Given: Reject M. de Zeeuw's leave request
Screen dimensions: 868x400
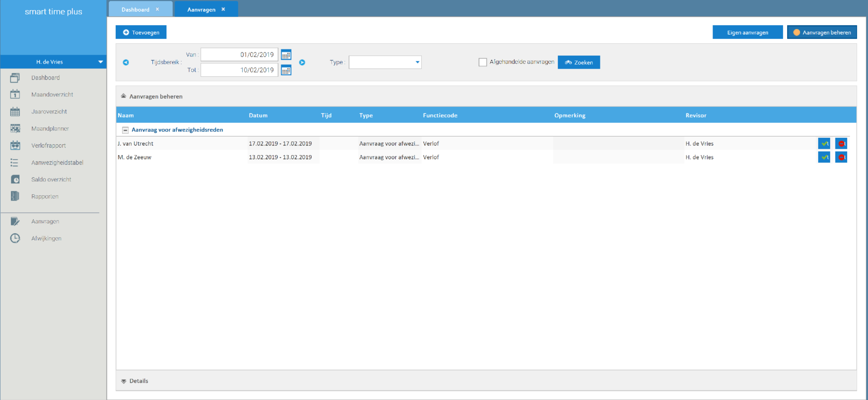Looking at the screenshot, I should tap(841, 157).
